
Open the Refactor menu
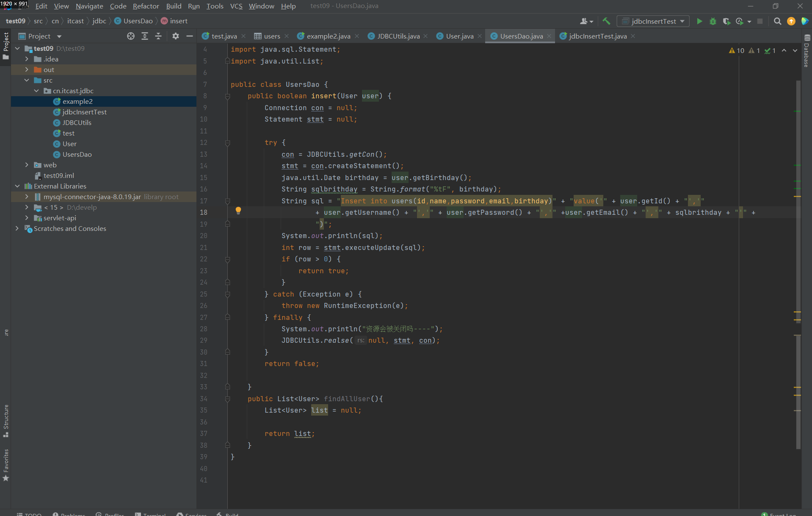(146, 6)
